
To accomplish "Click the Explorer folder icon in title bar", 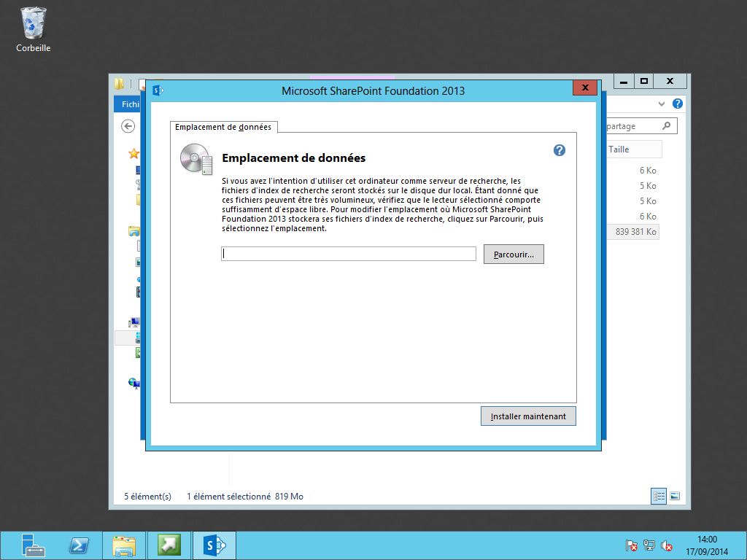I will 119,85.
